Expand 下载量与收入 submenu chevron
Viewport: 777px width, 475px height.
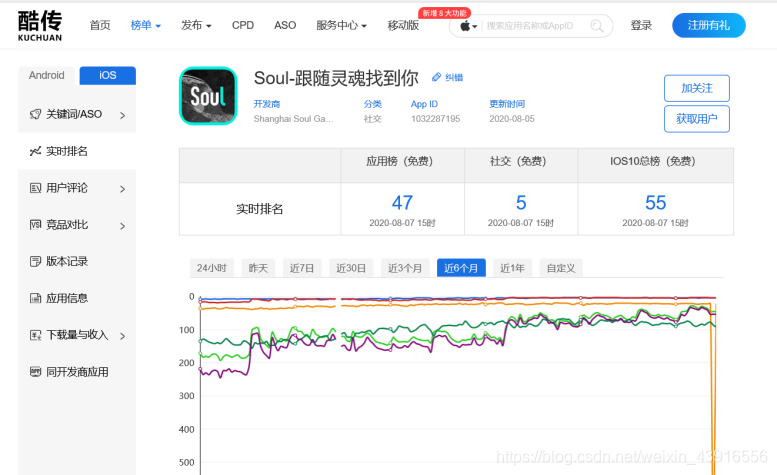pyautogui.click(x=122, y=336)
